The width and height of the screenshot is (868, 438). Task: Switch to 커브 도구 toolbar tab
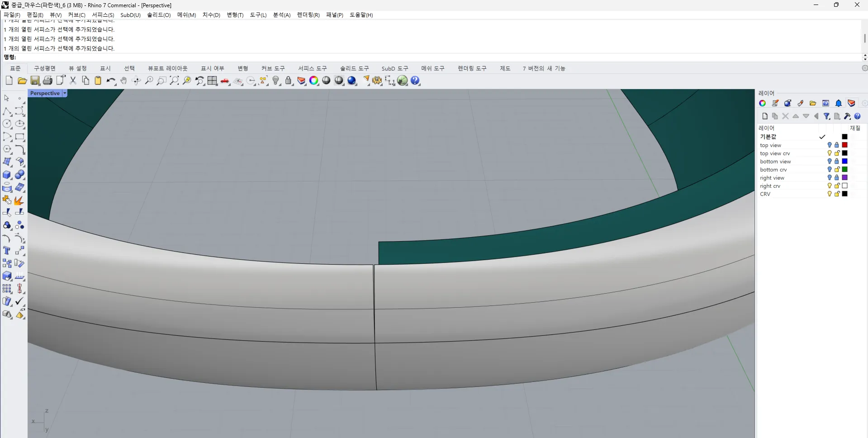point(273,68)
